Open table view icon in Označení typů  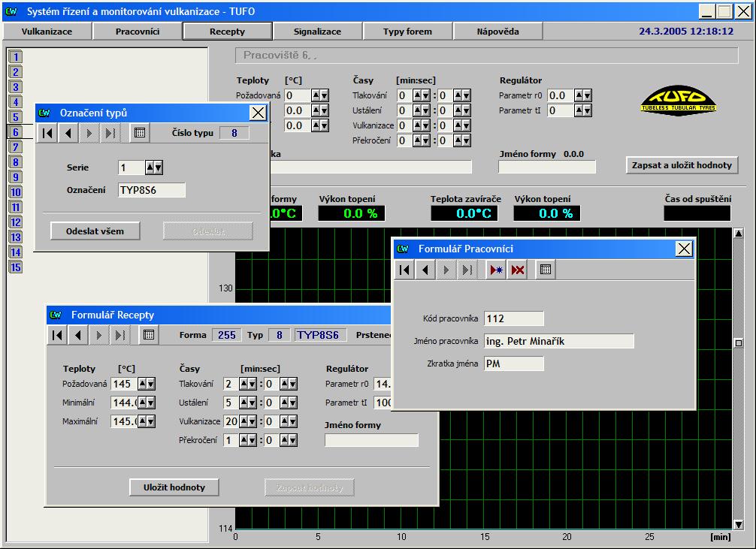[x=138, y=134]
